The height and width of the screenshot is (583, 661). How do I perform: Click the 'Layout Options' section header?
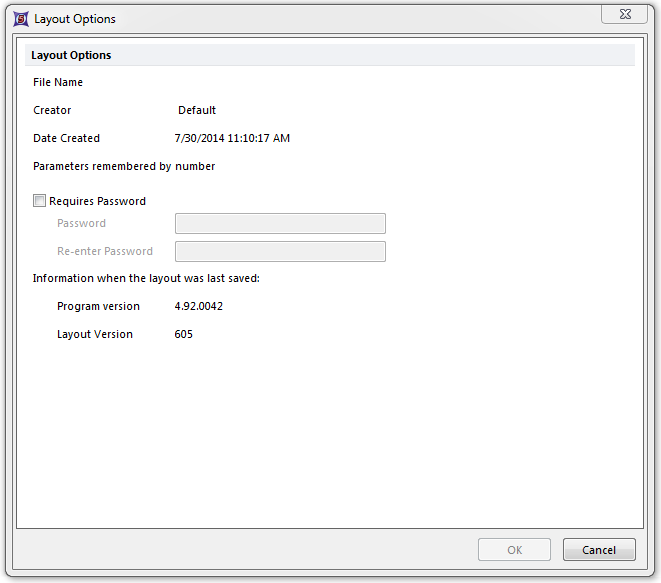(x=330, y=55)
